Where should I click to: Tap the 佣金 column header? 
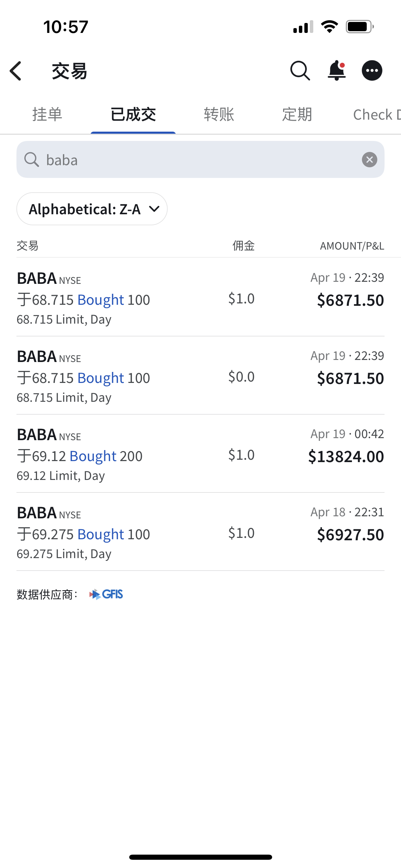click(243, 246)
